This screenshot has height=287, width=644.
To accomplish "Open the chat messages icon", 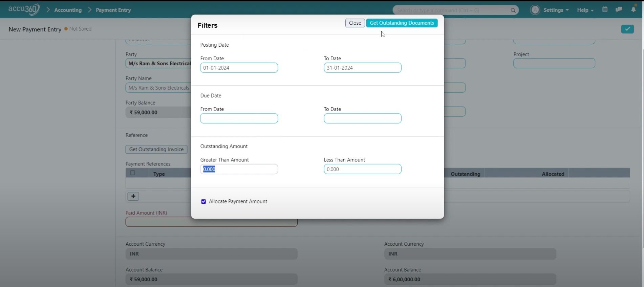I will [619, 9].
